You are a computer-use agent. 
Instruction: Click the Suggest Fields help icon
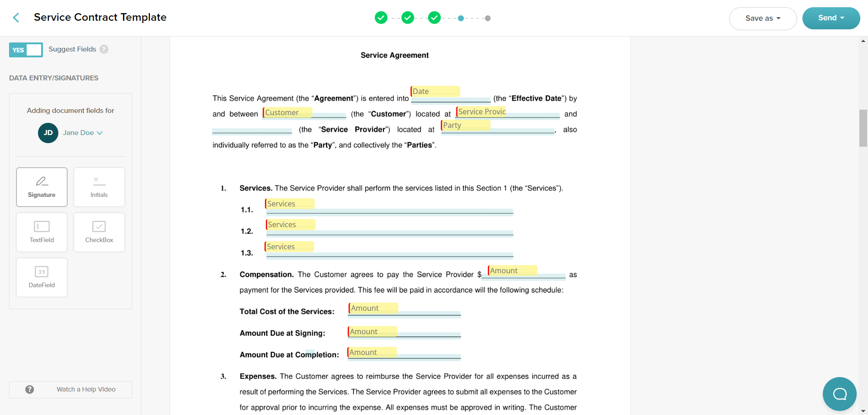104,49
